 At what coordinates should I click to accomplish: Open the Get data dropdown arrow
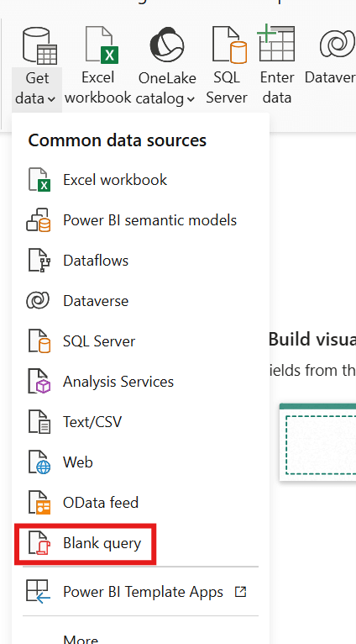coord(51,99)
